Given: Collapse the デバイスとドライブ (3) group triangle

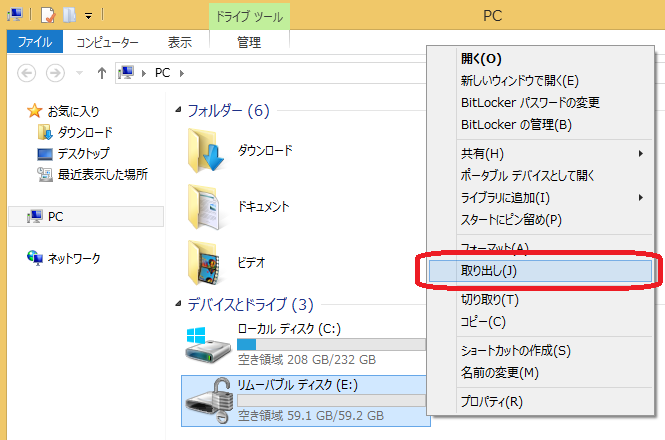Looking at the screenshot, I should coord(178,304).
